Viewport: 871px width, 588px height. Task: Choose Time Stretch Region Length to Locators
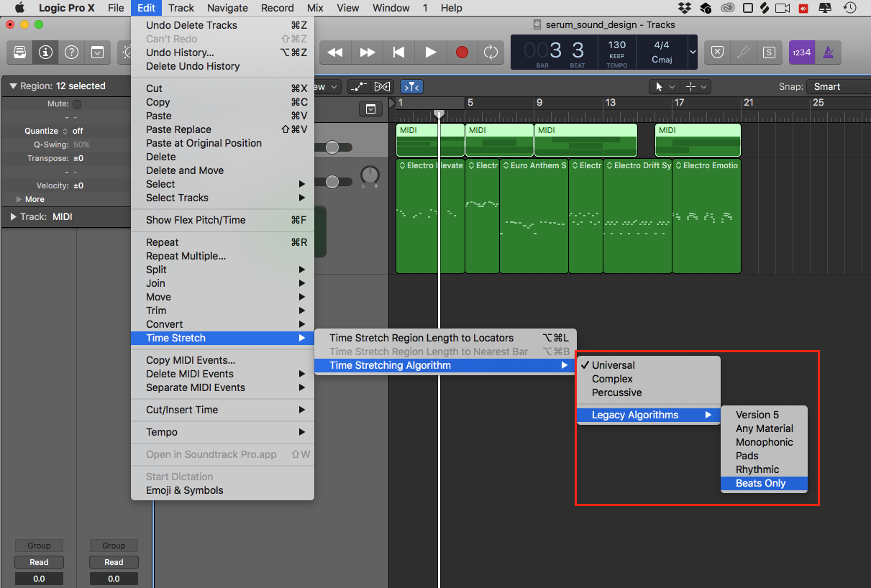pos(446,338)
